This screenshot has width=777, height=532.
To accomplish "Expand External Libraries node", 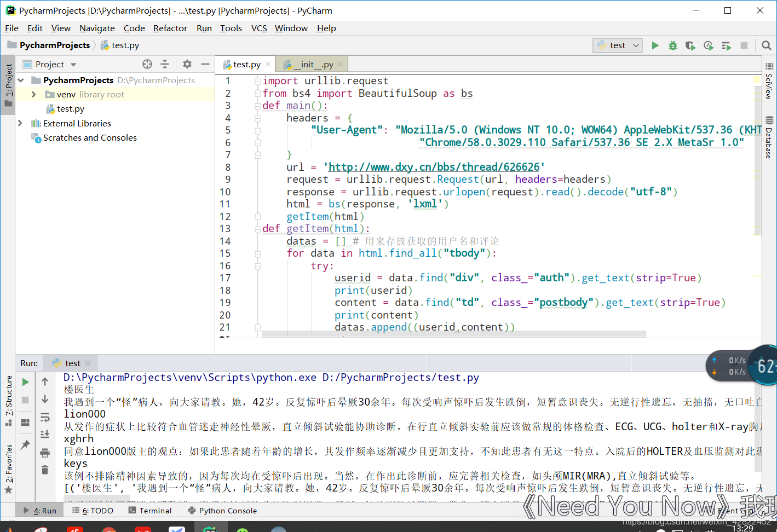I will [x=20, y=123].
